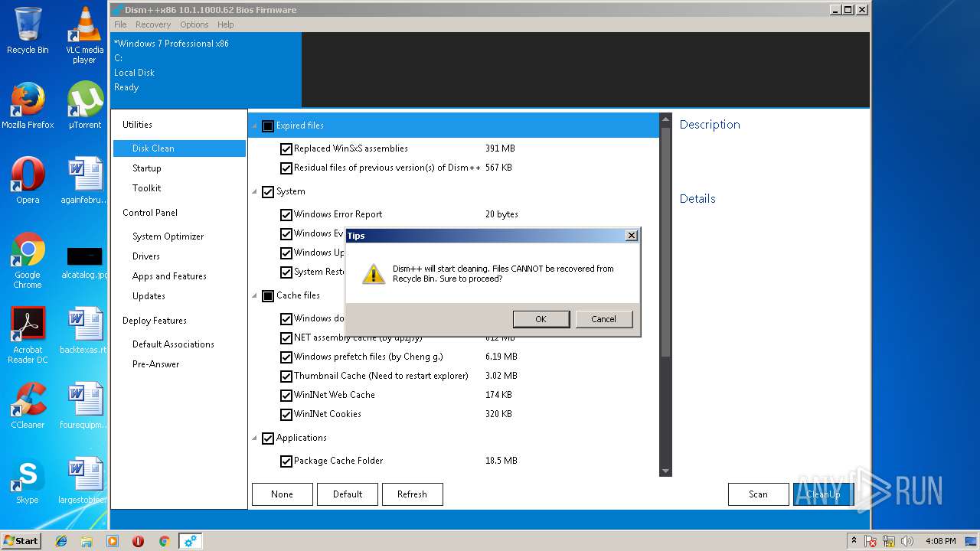Image resolution: width=980 pixels, height=551 pixels.
Task: Confirm cleaning with the OK button
Action: pos(541,319)
